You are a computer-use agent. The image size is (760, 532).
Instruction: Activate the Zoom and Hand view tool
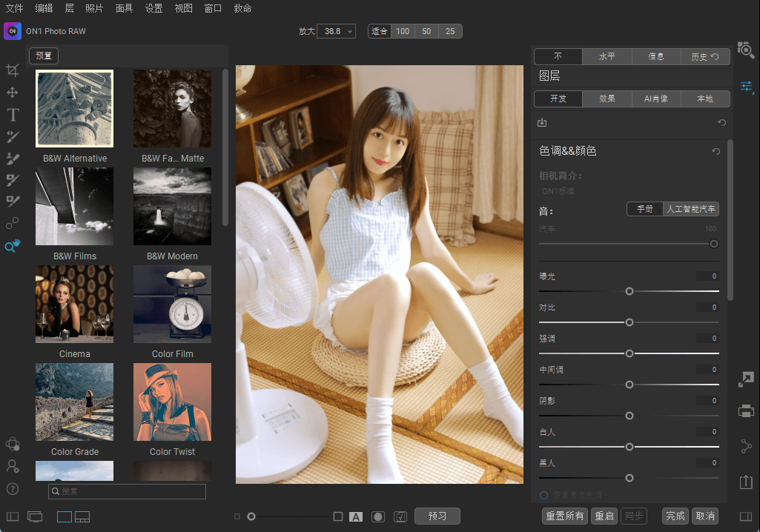(13, 246)
